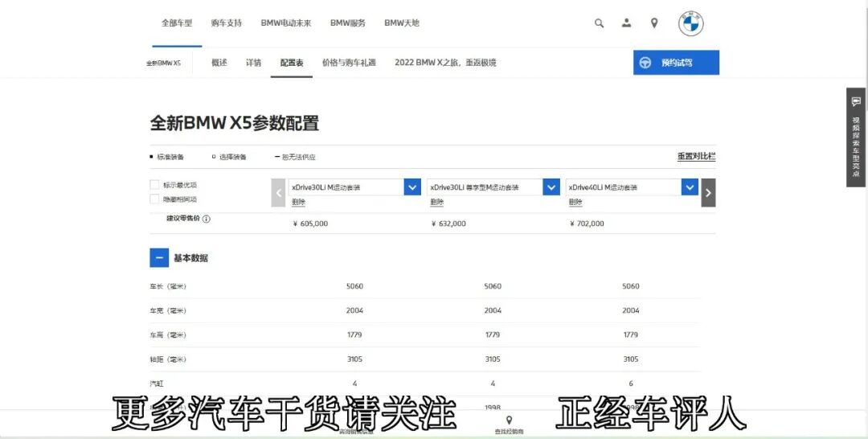Open the 价格与购车礼遇 tab
Image resolution: width=868 pixels, height=439 pixels.
pos(349,63)
